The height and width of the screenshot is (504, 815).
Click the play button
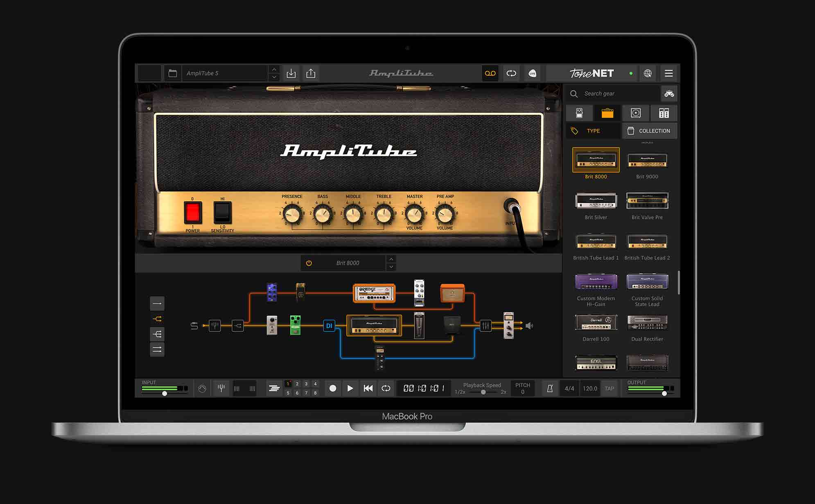click(x=350, y=388)
